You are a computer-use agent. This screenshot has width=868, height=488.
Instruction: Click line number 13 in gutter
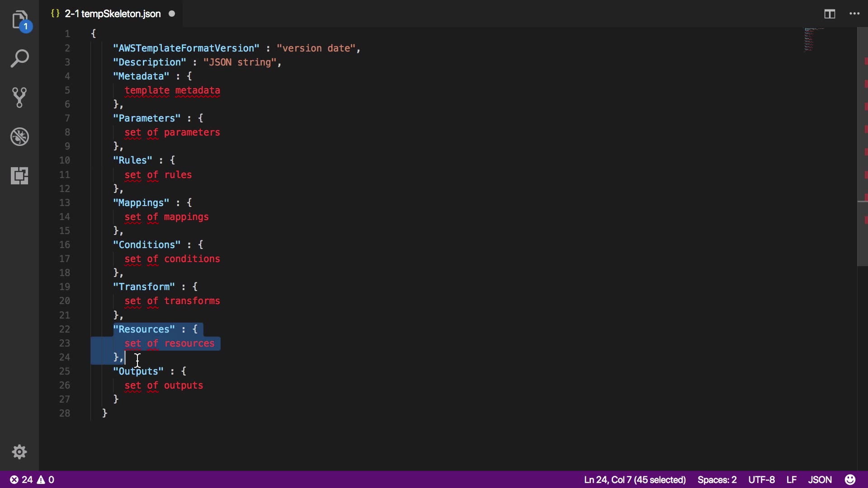pyautogui.click(x=65, y=202)
